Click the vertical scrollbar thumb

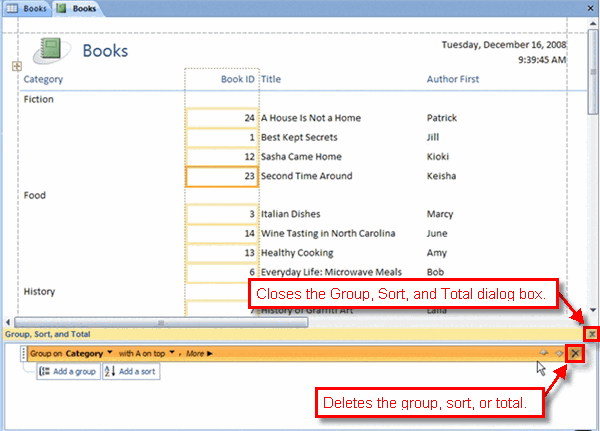coord(593,72)
